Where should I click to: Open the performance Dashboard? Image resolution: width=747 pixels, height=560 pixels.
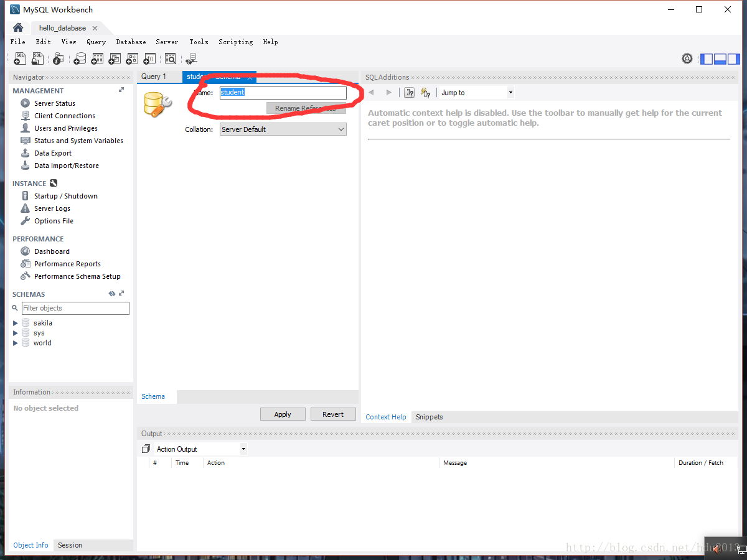click(52, 251)
